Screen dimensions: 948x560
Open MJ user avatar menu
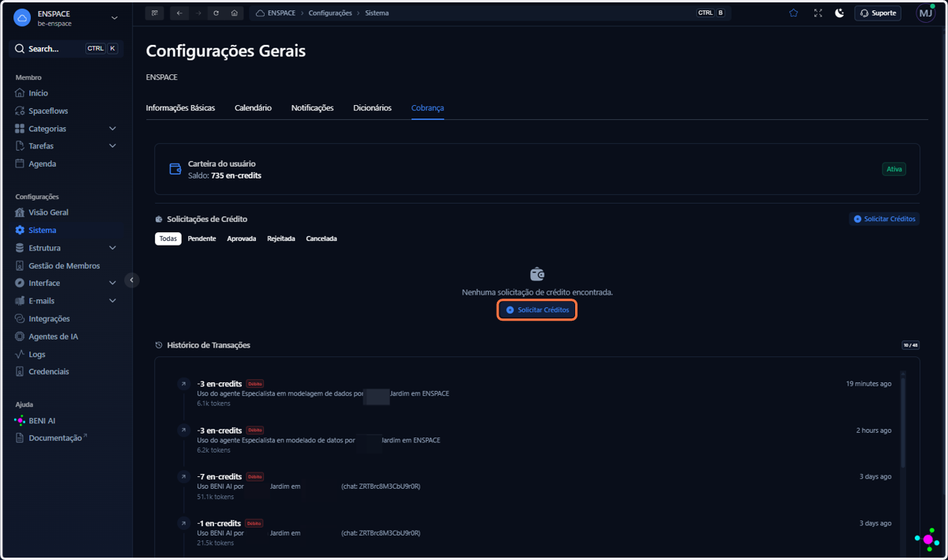tap(925, 13)
